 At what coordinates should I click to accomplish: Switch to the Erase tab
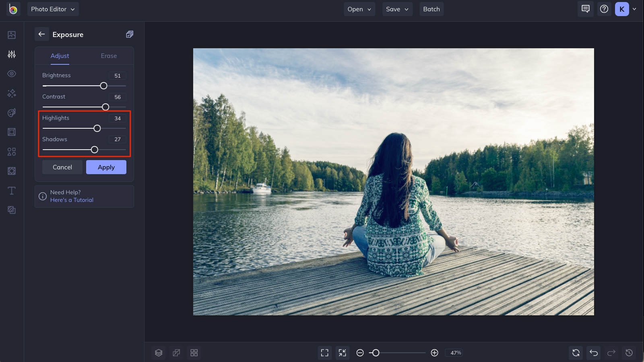pos(108,56)
